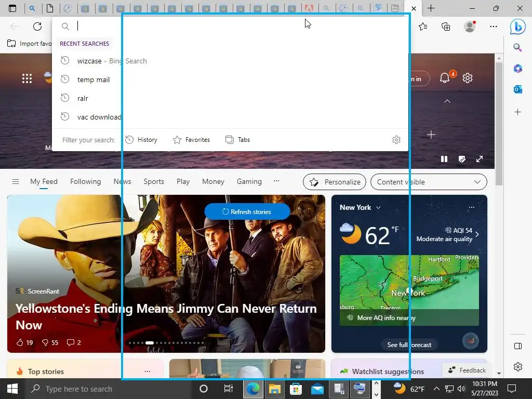
Task: Click the Feedback button
Action: (467, 370)
